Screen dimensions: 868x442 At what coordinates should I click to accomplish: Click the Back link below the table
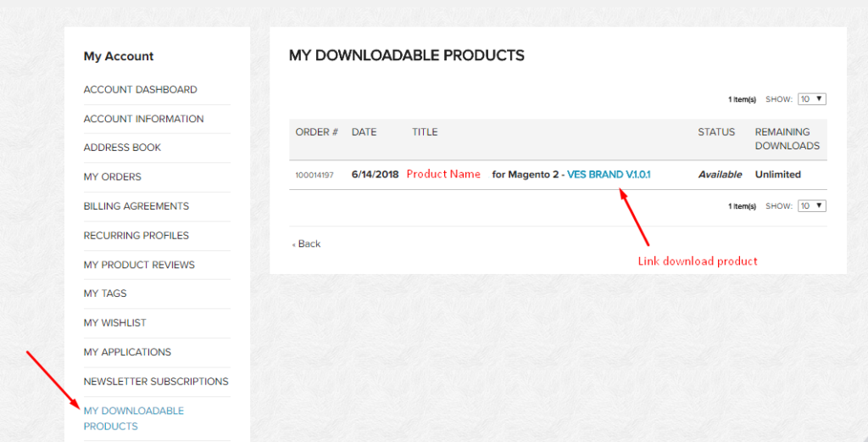point(307,244)
